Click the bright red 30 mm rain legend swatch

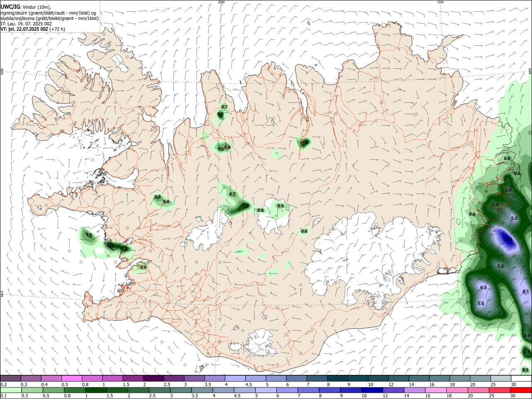(x=522, y=390)
